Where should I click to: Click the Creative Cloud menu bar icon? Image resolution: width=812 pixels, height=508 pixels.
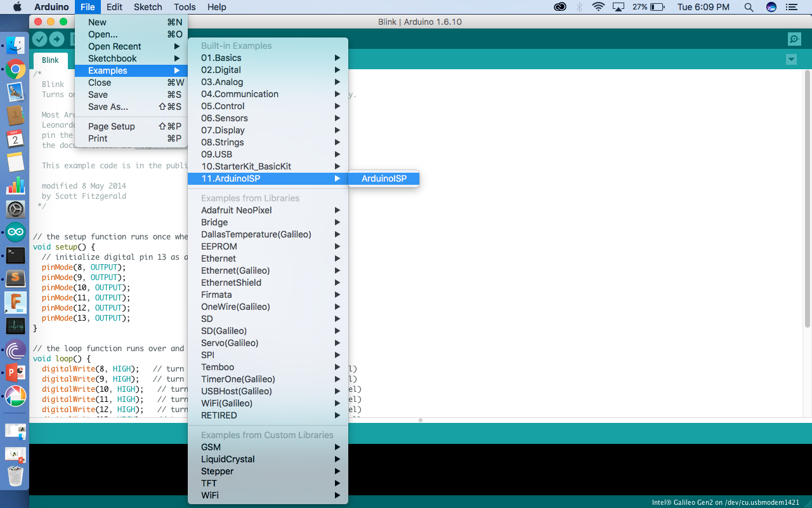click(x=560, y=7)
